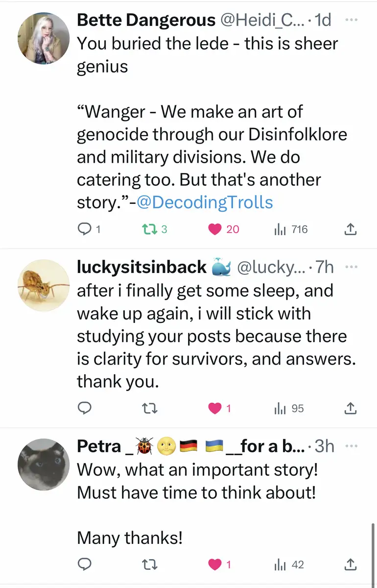The image size is (377, 588).
Task: Retweet Bette Dangerous's post
Action: tap(146, 229)
